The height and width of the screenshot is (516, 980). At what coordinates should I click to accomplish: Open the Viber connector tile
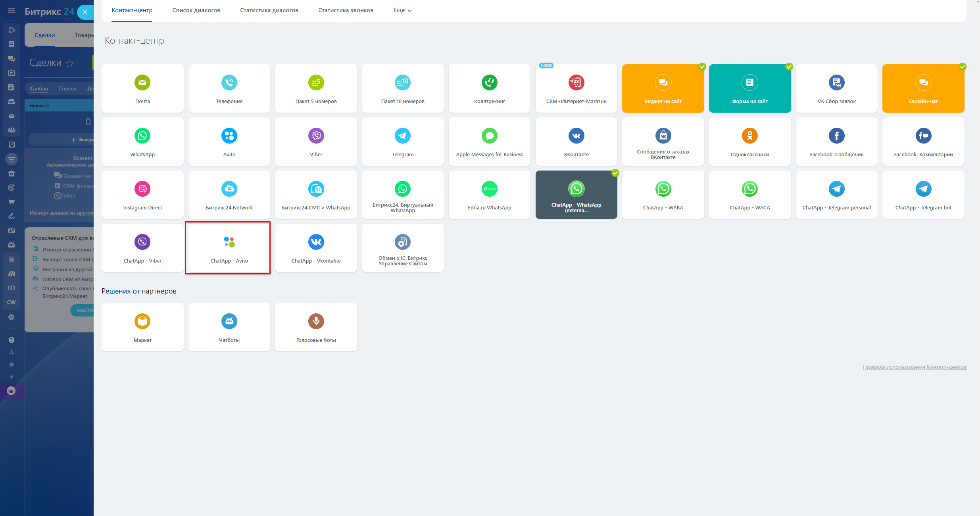pos(316,142)
